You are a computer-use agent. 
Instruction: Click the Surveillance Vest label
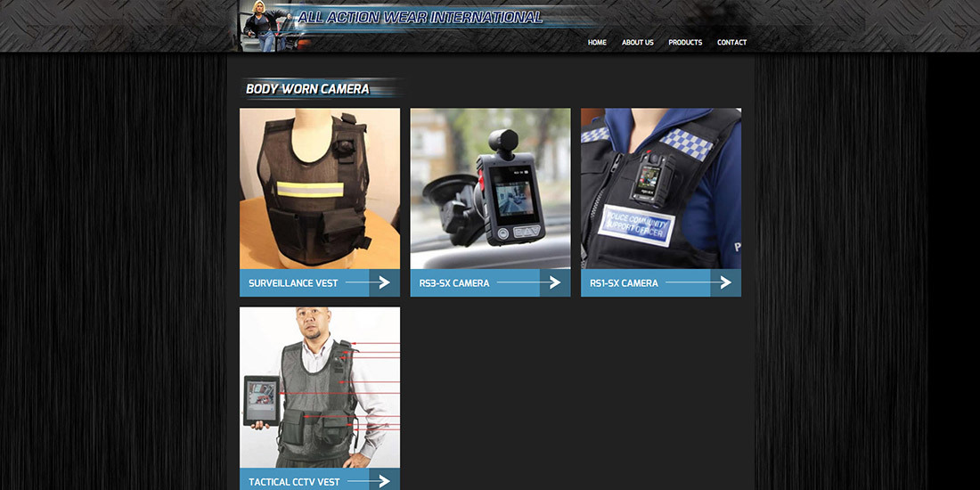[x=293, y=283]
